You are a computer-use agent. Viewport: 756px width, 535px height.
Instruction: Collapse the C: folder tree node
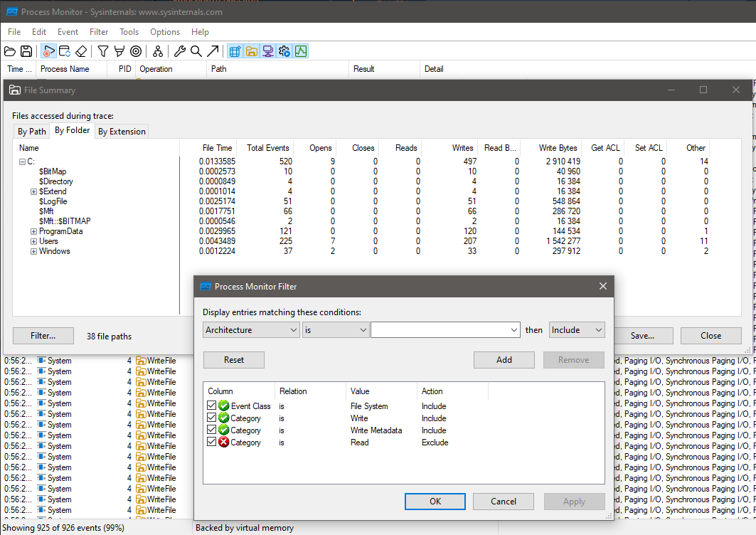coord(22,161)
